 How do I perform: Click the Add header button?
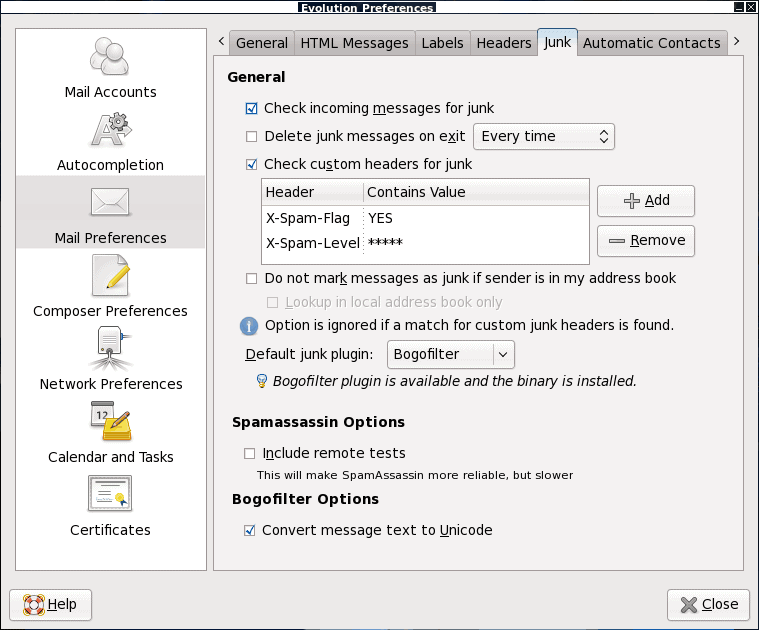point(645,201)
